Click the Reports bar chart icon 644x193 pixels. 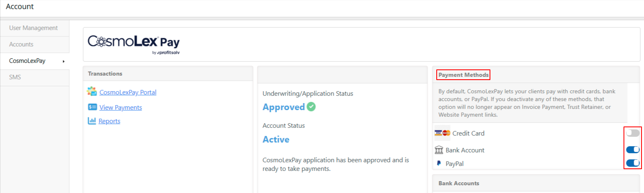coord(92,121)
